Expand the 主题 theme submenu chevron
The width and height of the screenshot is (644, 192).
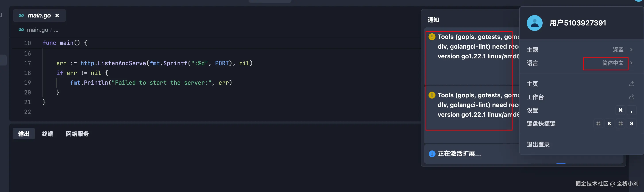click(631, 50)
